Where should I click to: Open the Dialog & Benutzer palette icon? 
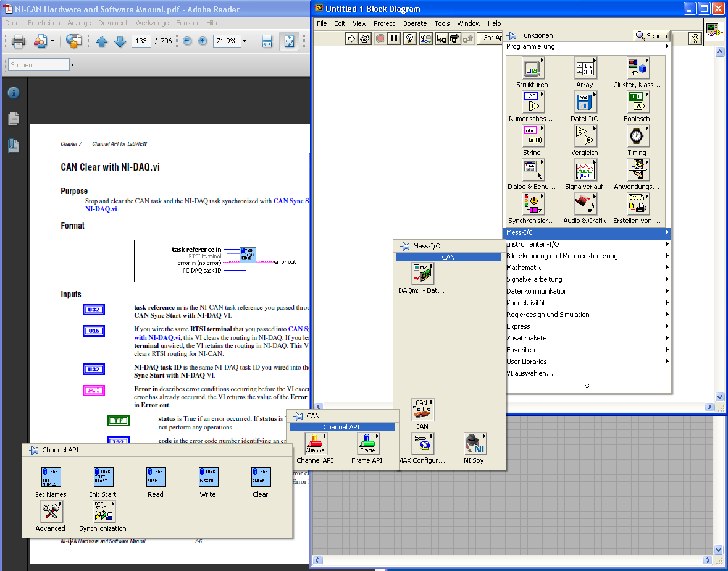point(532,171)
